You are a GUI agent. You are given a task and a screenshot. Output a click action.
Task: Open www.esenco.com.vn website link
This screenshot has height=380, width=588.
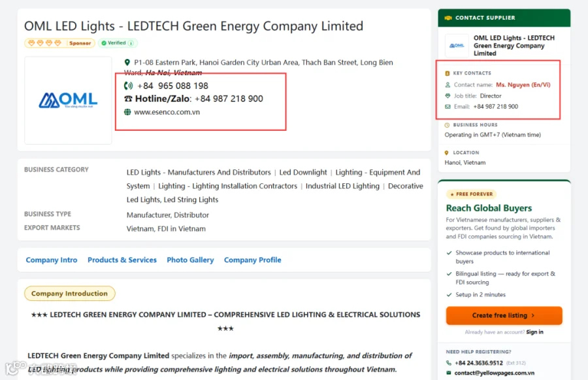(x=167, y=112)
